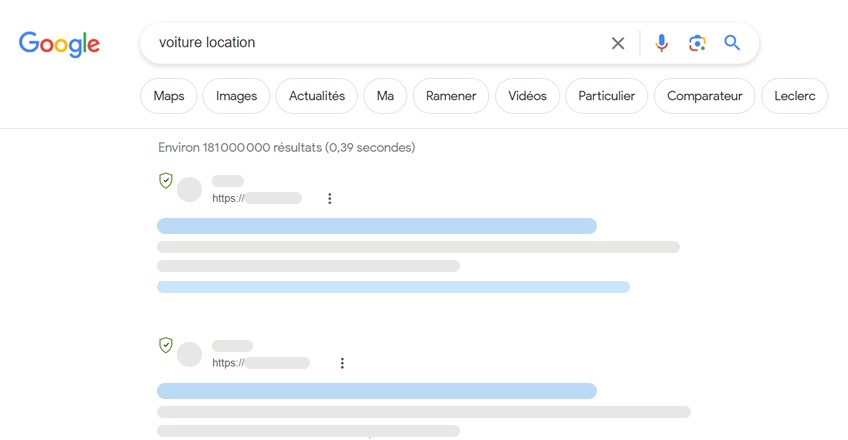Open the first result's blue title link

click(377, 226)
